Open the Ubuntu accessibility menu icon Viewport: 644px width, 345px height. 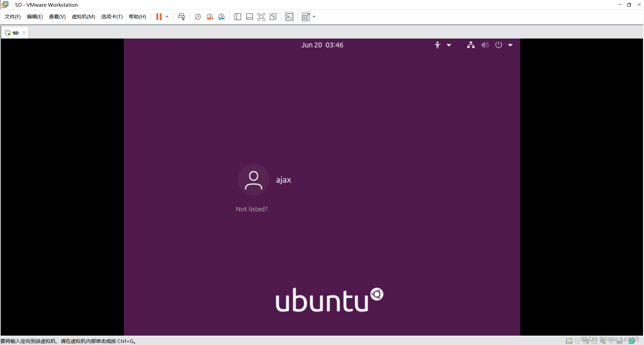437,45
